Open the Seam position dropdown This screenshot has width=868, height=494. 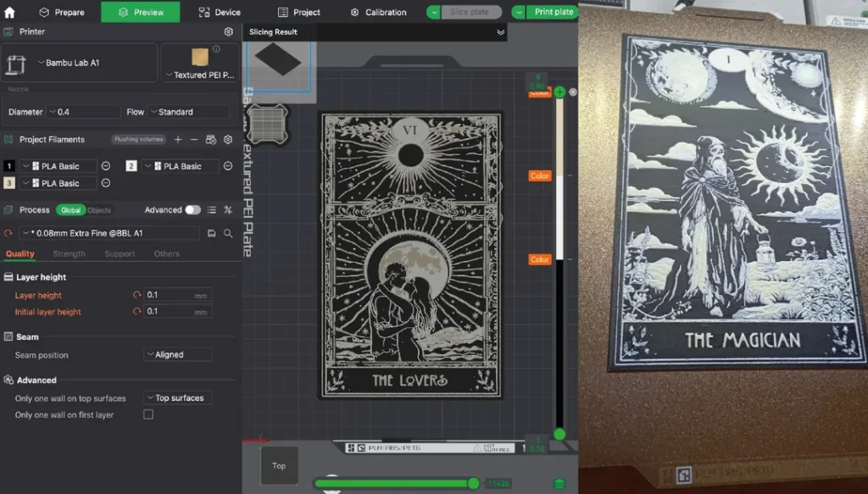click(x=178, y=355)
